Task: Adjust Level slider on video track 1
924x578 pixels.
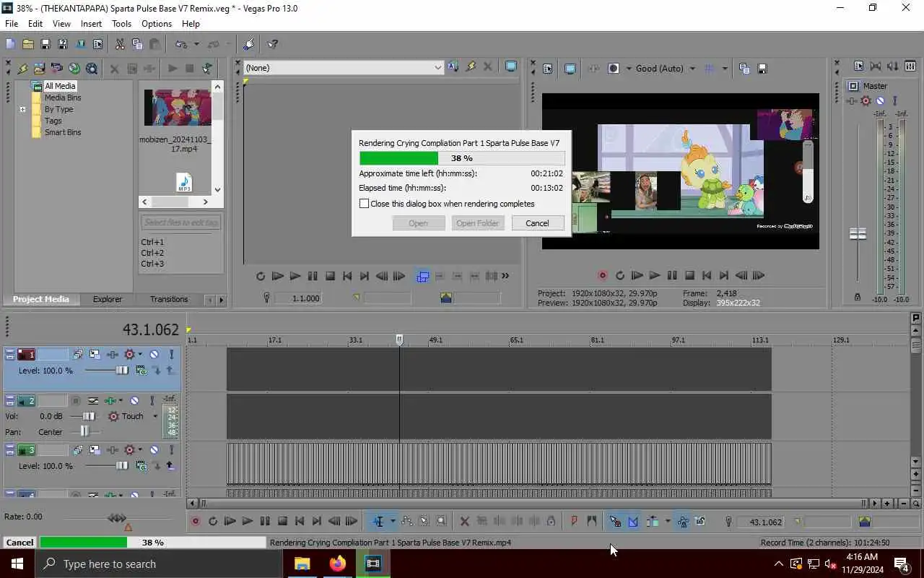Action: point(122,371)
